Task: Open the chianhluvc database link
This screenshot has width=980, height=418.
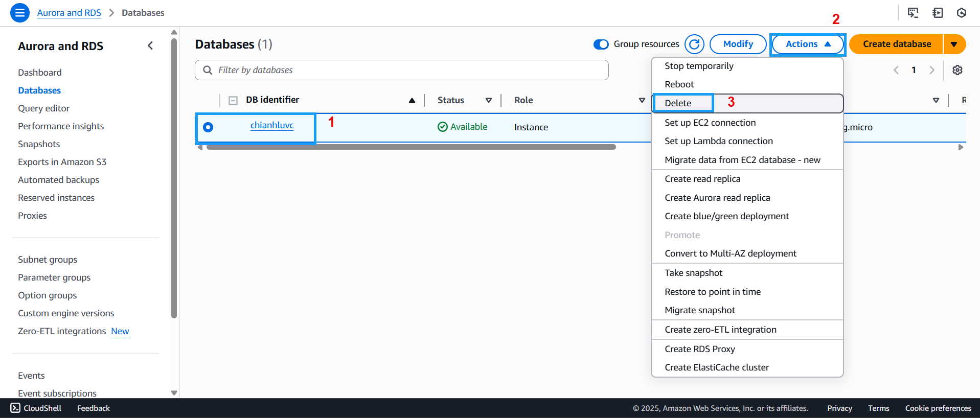Action: (x=272, y=125)
